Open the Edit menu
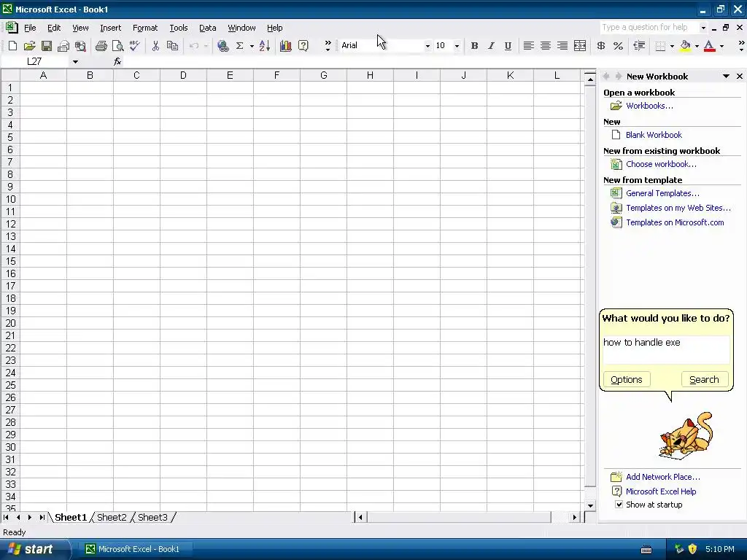The image size is (747, 560). pos(54,28)
